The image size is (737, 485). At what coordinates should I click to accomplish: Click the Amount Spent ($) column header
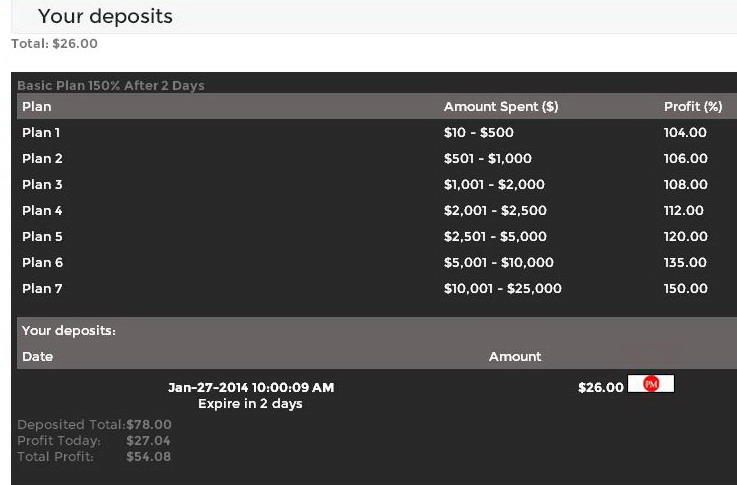501,106
